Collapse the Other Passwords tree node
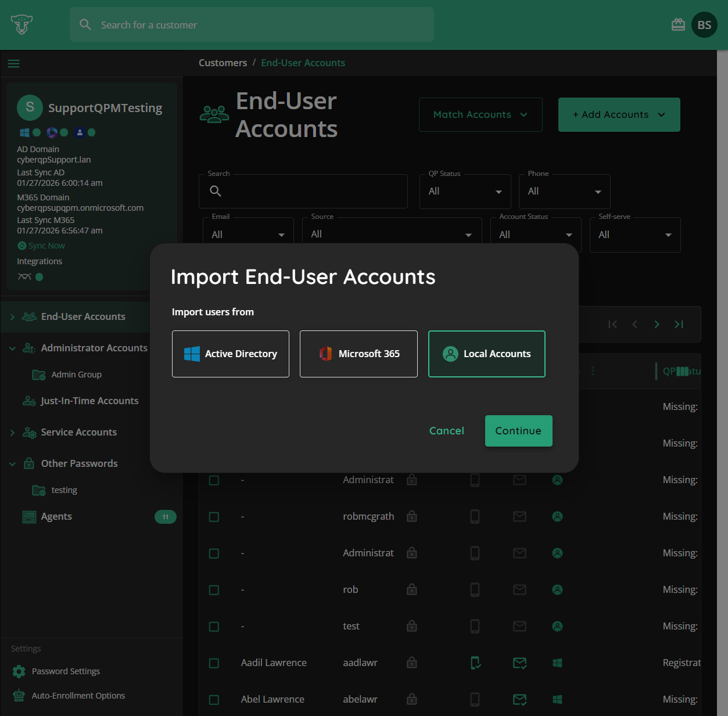The image size is (728, 716). pos(12,464)
